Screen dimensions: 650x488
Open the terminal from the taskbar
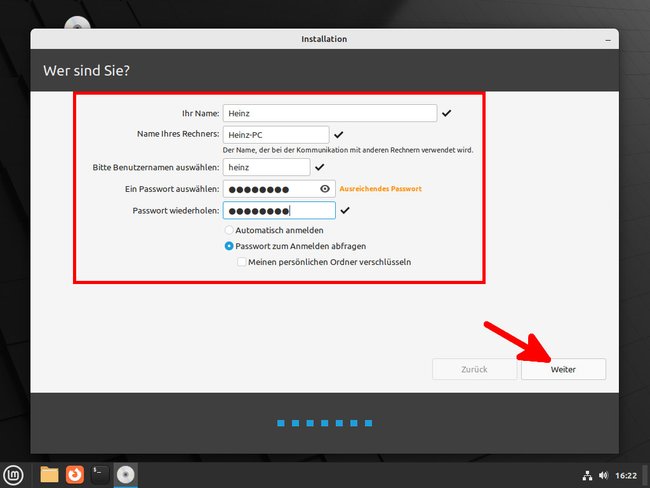tap(100, 475)
